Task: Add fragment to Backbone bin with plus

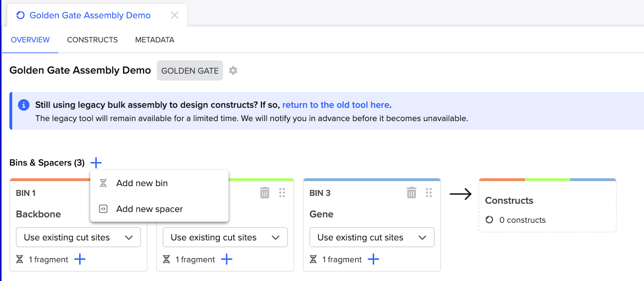Action: click(x=80, y=259)
